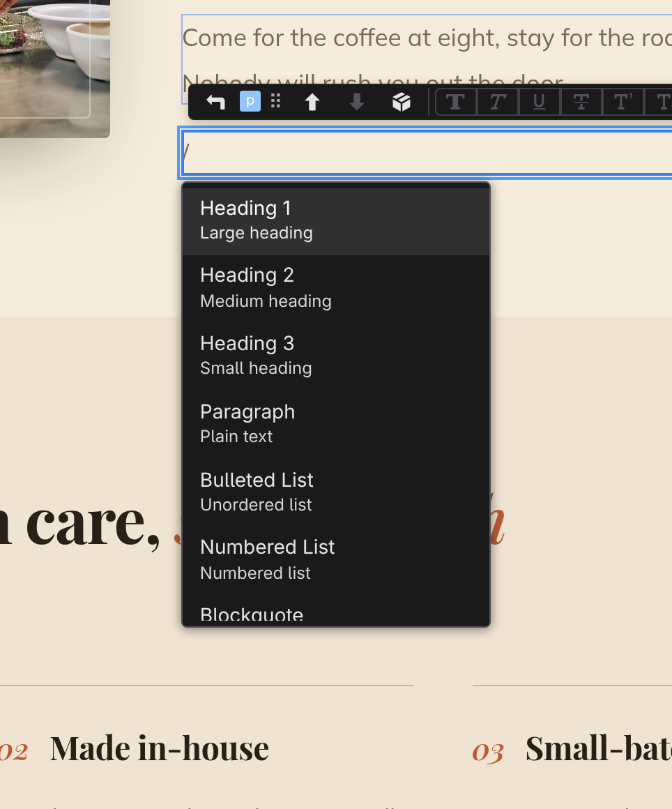Move the block down with the down arrow

(x=356, y=102)
